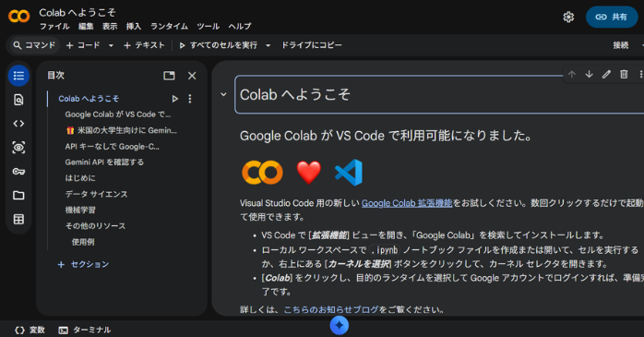Collapse the Colab へようこそ cell chevron
644x337 pixels.
(x=223, y=94)
